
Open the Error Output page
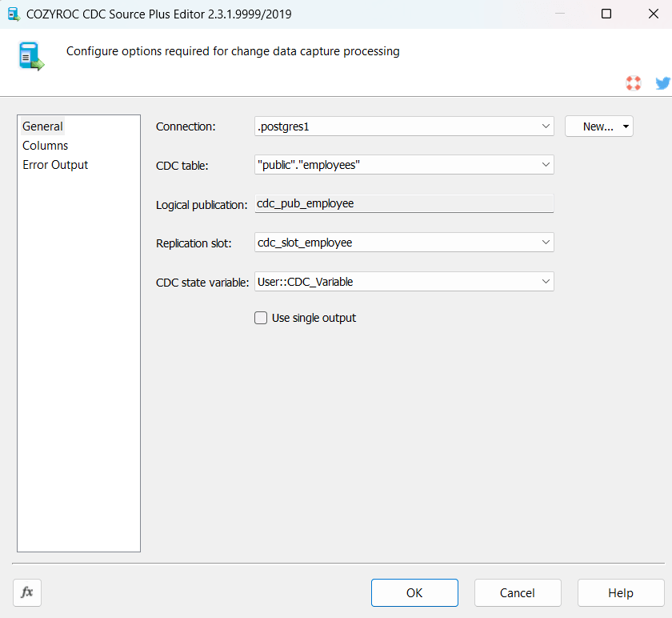[x=55, y=165]
